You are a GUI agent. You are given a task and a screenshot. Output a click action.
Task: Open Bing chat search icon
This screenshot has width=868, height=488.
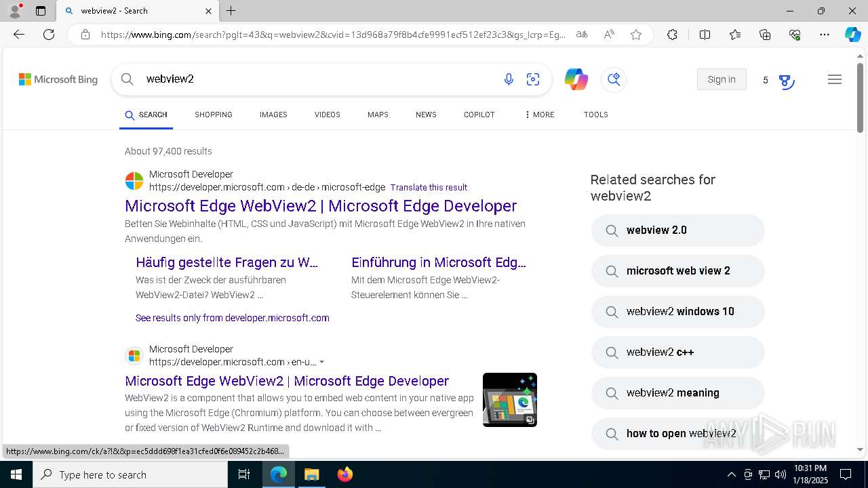coord(614,79)
